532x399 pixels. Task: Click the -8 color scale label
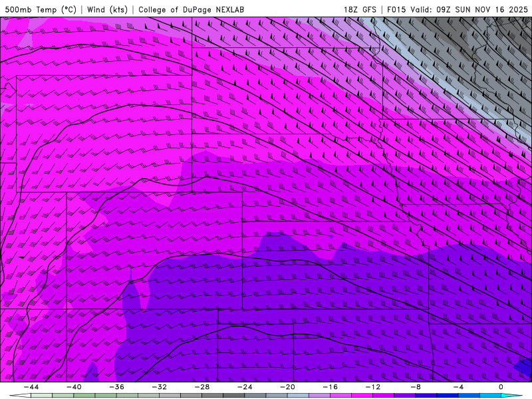(x=416, y=387)
